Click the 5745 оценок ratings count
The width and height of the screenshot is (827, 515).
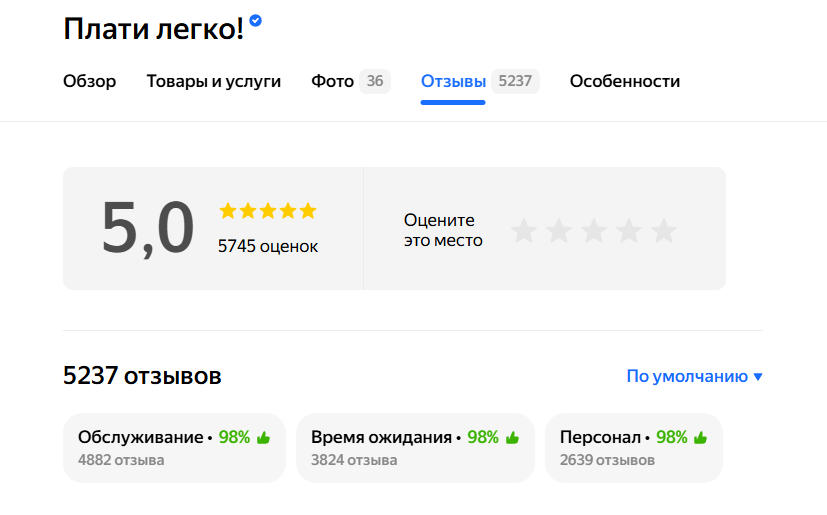coord(268,246)
